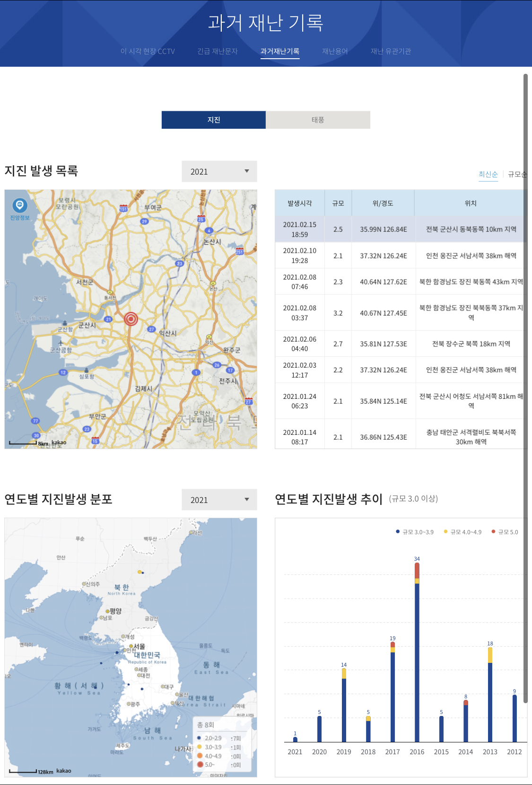Click the 2019 bar in trend chart

coord(344,705)
